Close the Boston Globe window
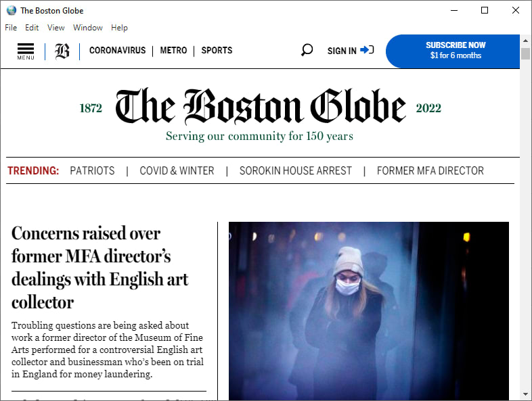This screenshot has height=401, width=532. pyautogui.click(x=515, y=10)
